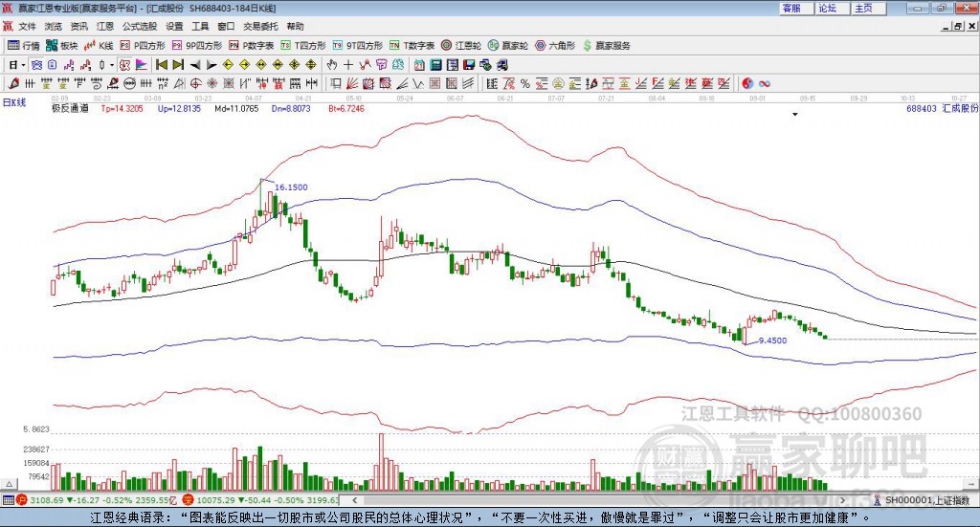Screen dimensions: 980x527
Task: Click the 极反 channel indicator icon
Action: coord(124,65)
